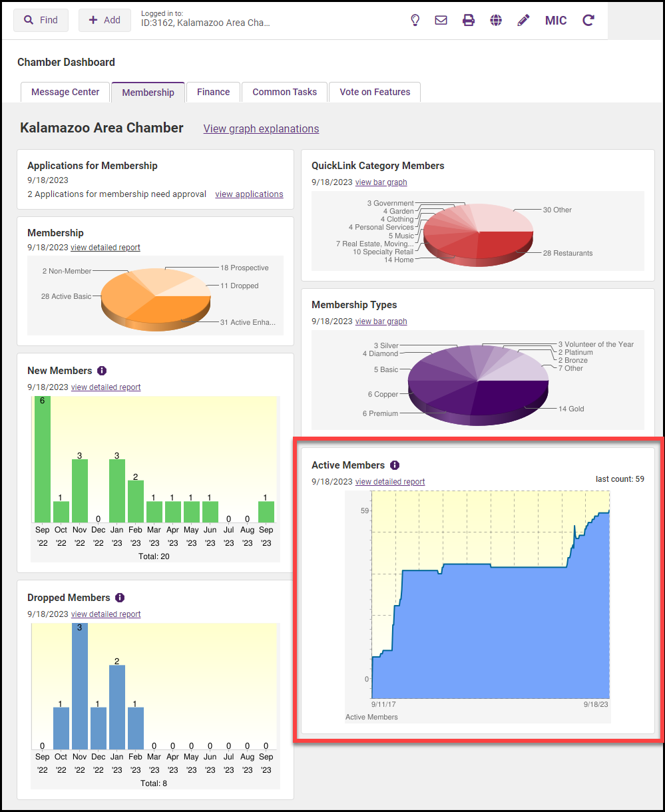Click info icon beside Dropped Members

click(120, 598)
